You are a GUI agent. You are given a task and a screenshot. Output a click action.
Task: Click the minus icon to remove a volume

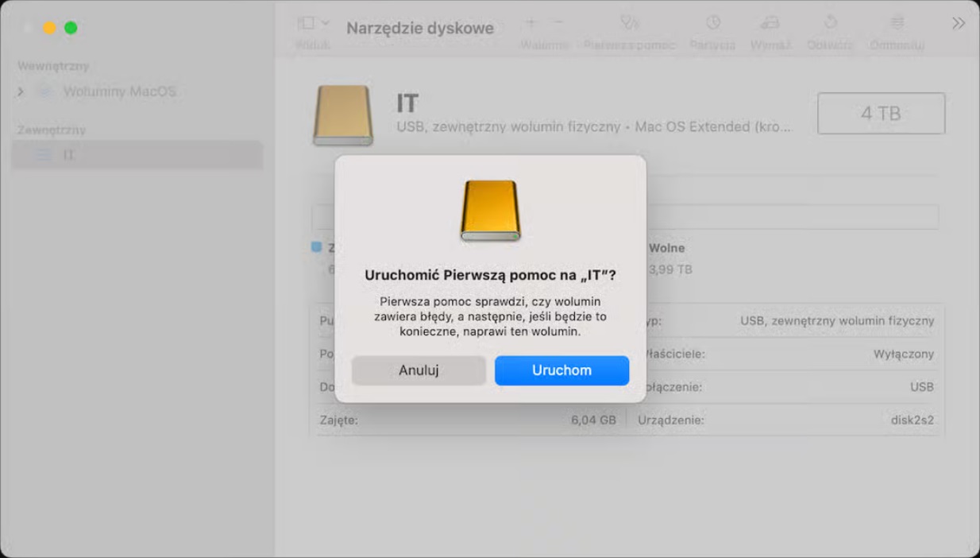click(558, 23)
